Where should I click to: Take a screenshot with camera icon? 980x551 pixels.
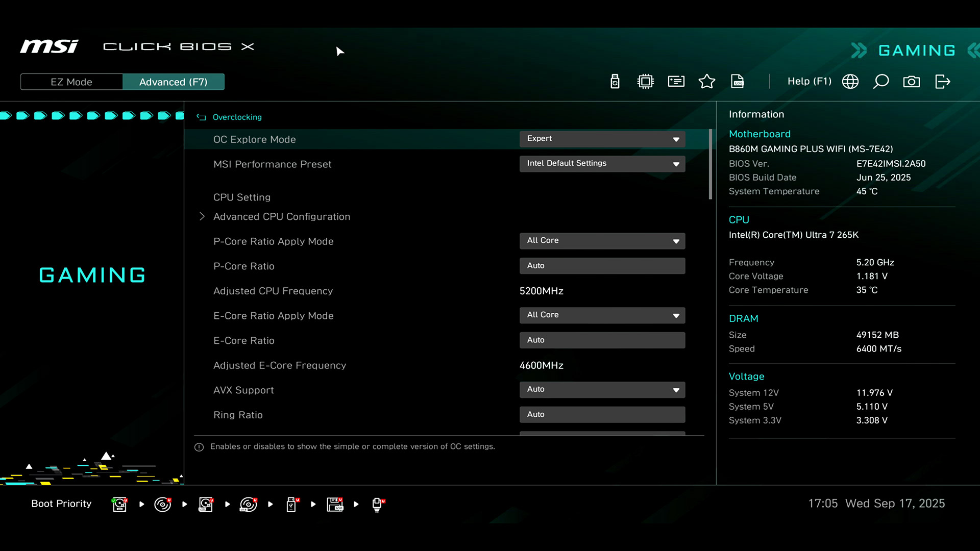point(912,82)
